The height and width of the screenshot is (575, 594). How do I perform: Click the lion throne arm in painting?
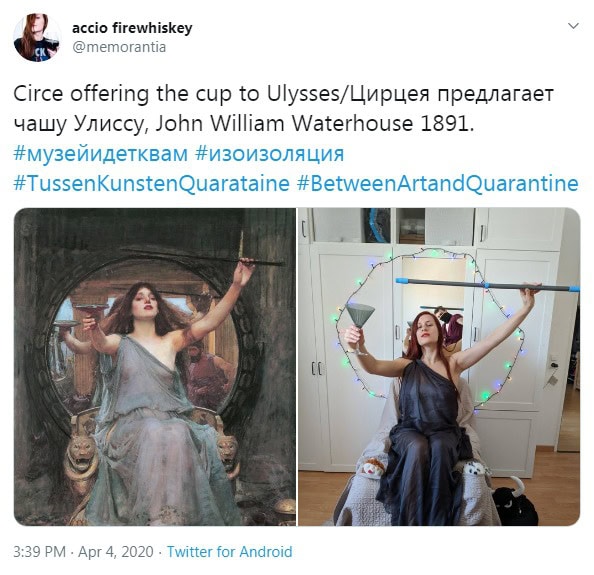[81, 460]
